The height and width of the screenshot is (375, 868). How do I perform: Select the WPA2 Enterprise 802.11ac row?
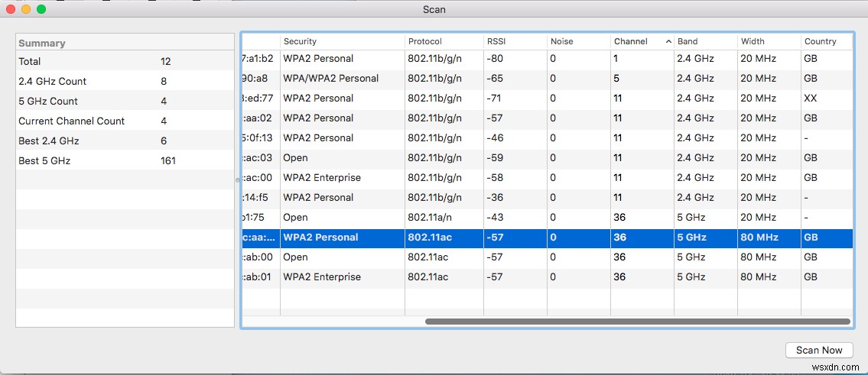pyautogui.click(x=459, y=276)
